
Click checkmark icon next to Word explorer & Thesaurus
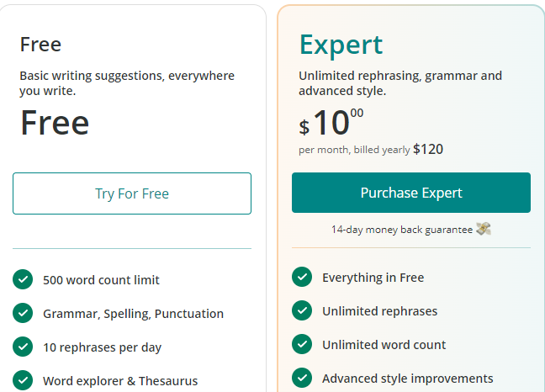pyautogui.click(x=23, y=380)
